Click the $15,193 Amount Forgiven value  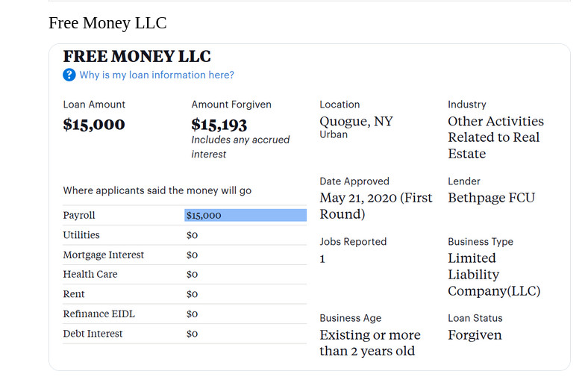click(x=219, y=124)
